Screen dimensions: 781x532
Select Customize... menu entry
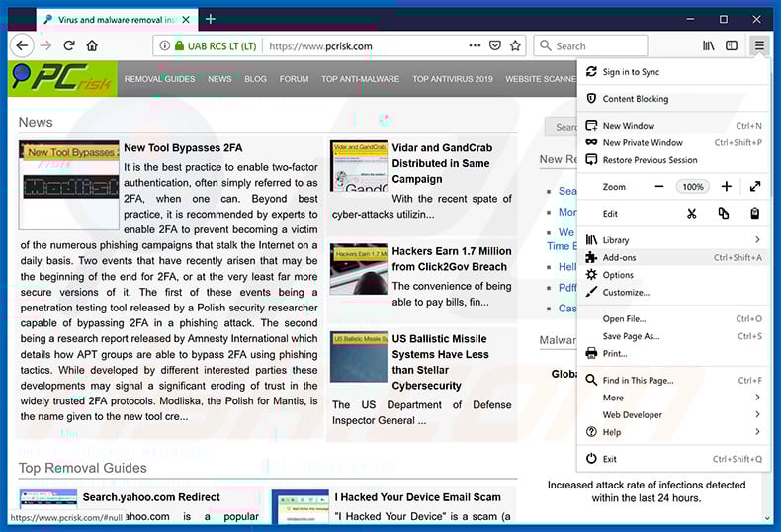click(674, 293)
